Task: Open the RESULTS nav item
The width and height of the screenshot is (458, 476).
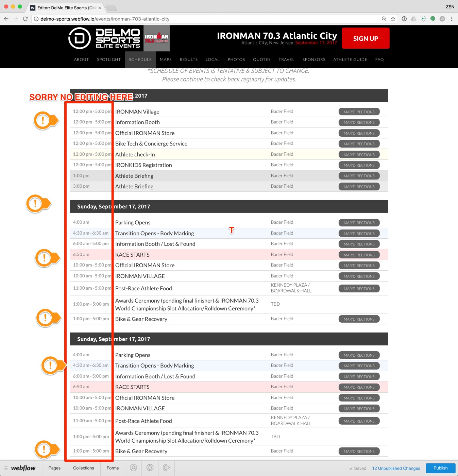Action: pyautogui.click(x=189, y=60)
